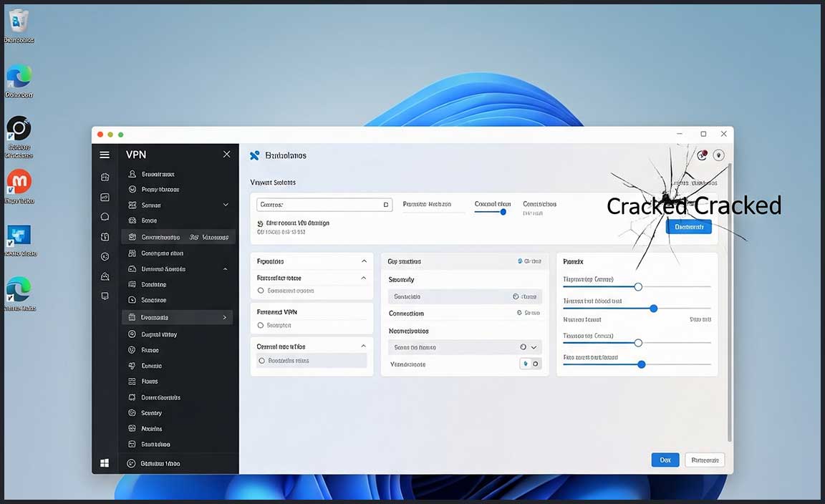The width and height of the screenshot is (825, 504).
Task: Select the chart monitor icon in narrow sidebar strip
Action: pos(105,198)
